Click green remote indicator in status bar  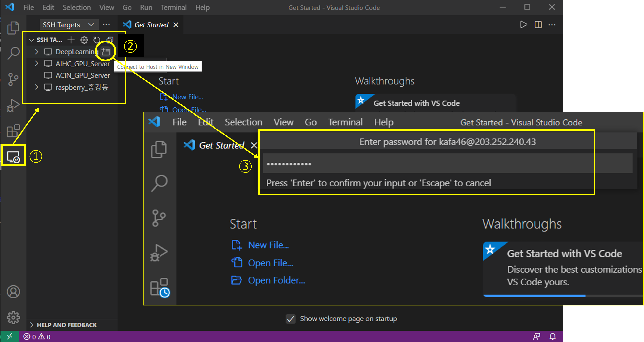click(x=10, y=336)
